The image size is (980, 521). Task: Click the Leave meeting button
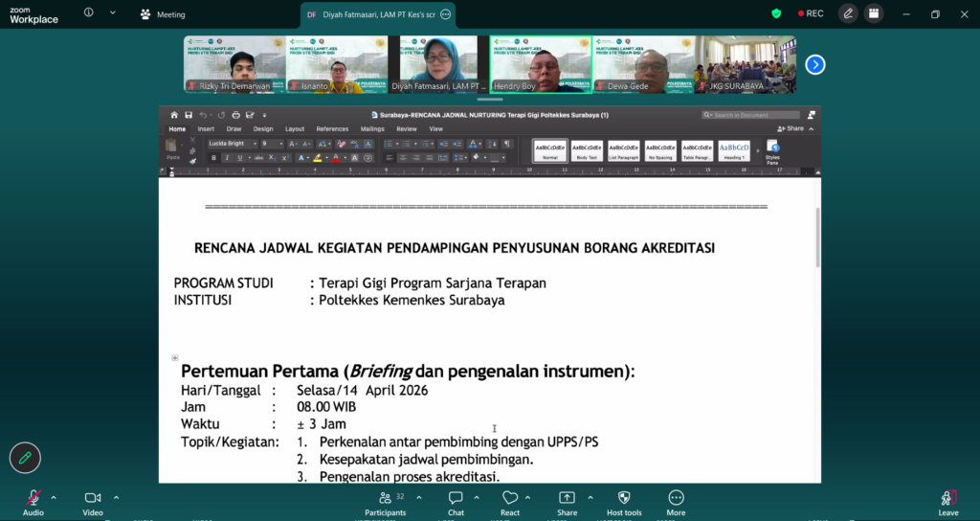[x=948, y=502]
